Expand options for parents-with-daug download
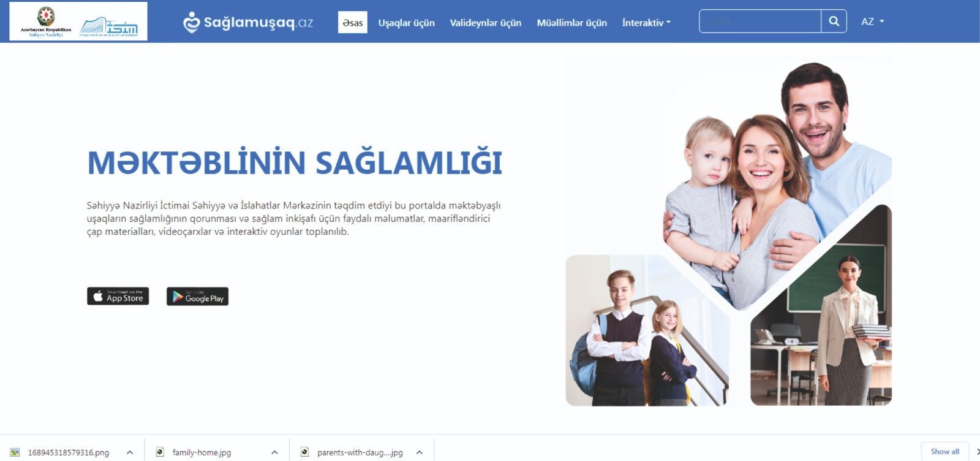Viewport: 980px width, 461px height. pos(420,452)
